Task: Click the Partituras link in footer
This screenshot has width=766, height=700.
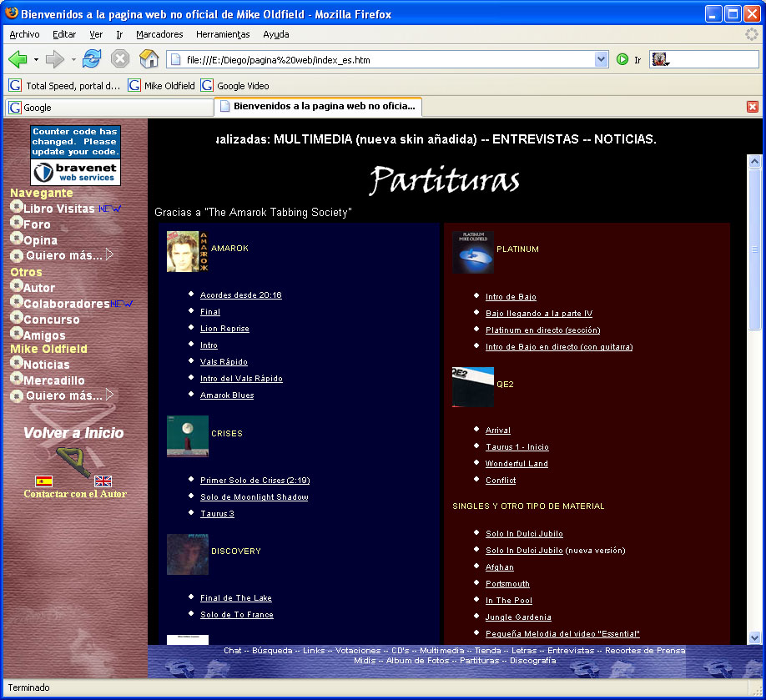Action: click(x=479, y=661)
